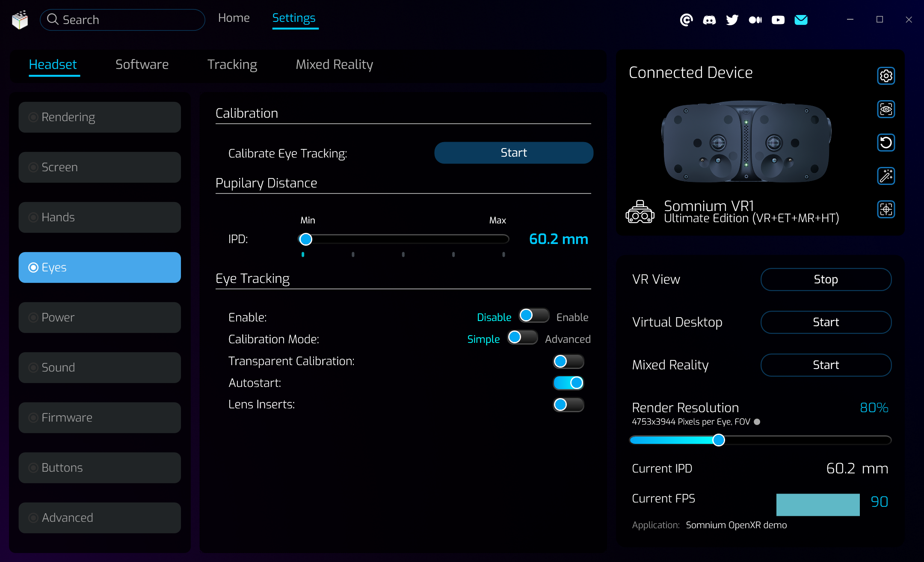Open the social icon left of Discord
Image resolution: width=924 pixels, height=562 pixels.
point(686,20)
